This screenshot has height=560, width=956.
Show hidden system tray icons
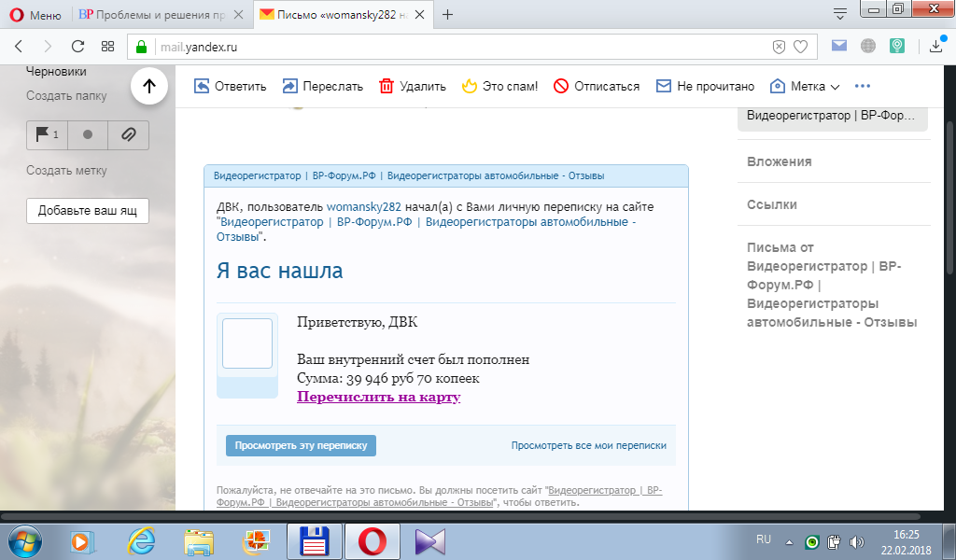point(790,541)
